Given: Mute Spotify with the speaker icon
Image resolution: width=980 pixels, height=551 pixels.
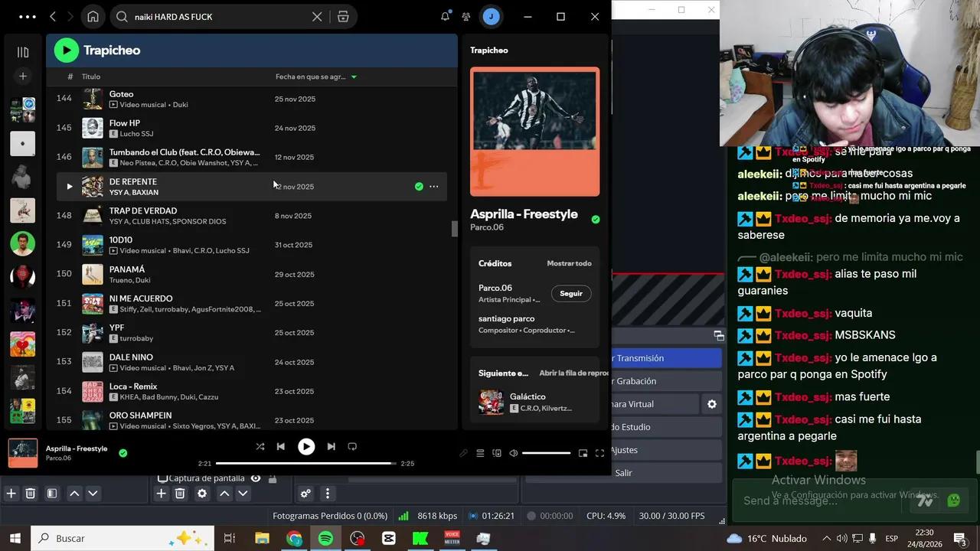Looking at the screenshot, I should tap(514, 454).
